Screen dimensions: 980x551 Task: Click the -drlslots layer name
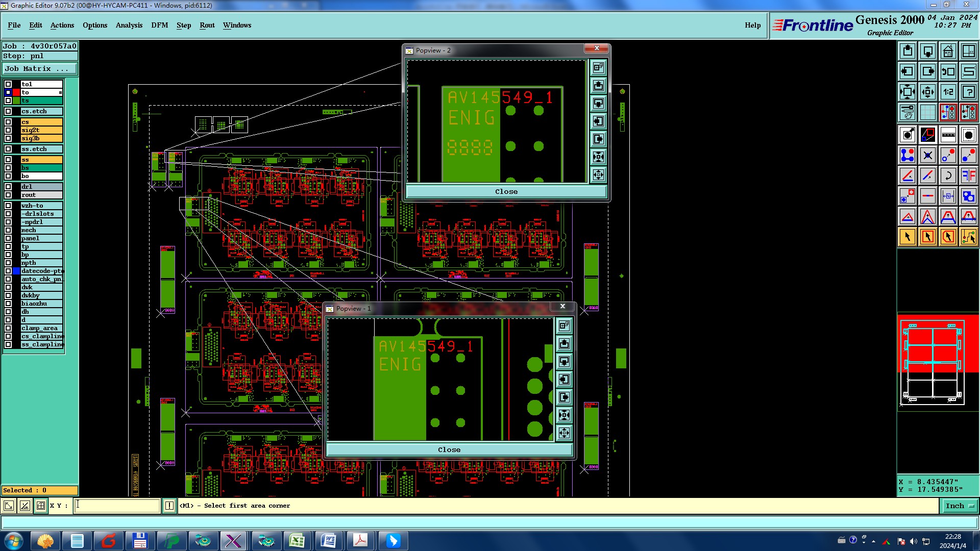(41, 214)
